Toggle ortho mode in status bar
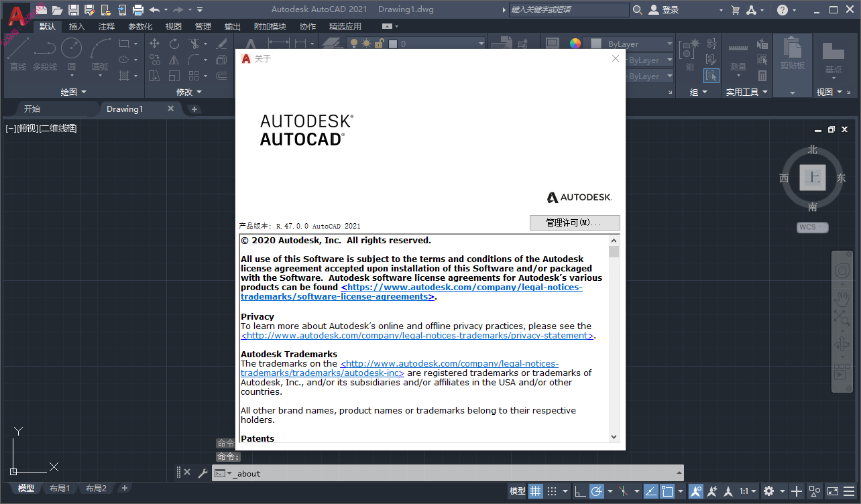This screenshot has width=861, height=504. [579, 491]
